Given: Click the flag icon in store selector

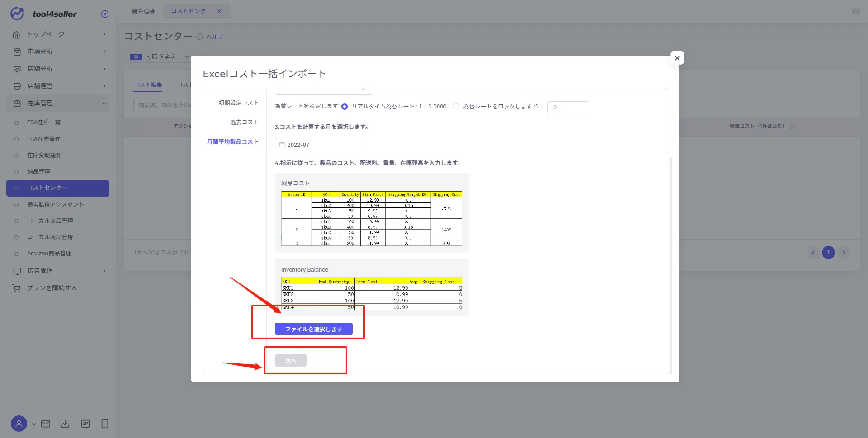Looking at the screenshot, I should 136,57.
